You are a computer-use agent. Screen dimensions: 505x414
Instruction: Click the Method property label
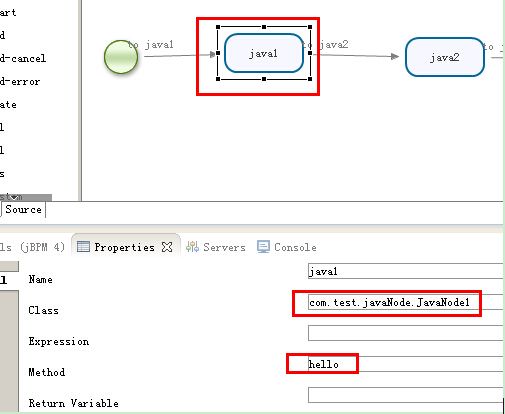point(47,372)
